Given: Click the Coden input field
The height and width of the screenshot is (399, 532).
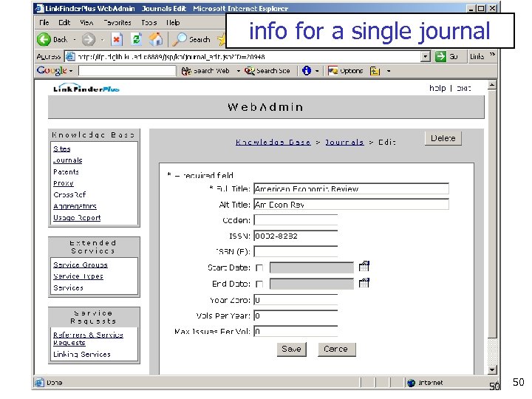Looking at the screenshot, I should [x=296, y=220].
